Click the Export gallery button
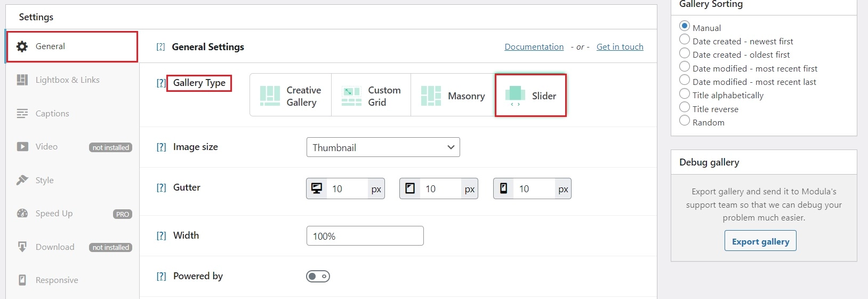Screen dimensions: 868x299 pyautogui.click(x=760, y=241)
